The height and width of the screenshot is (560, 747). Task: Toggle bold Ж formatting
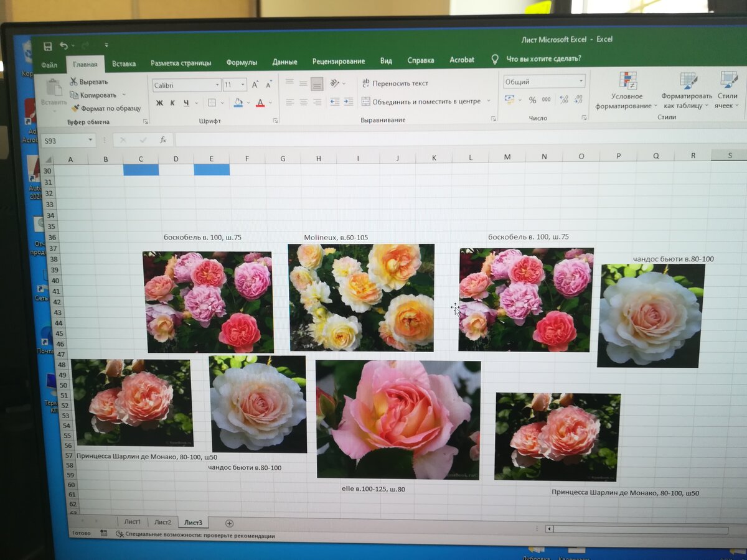click(159, 103)
